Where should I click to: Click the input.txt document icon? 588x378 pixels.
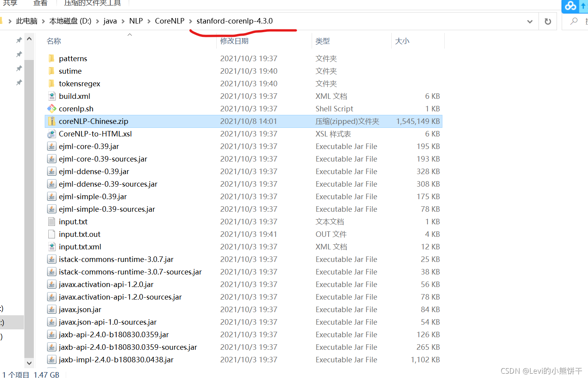pyautogui.click(x=51, y=222)
